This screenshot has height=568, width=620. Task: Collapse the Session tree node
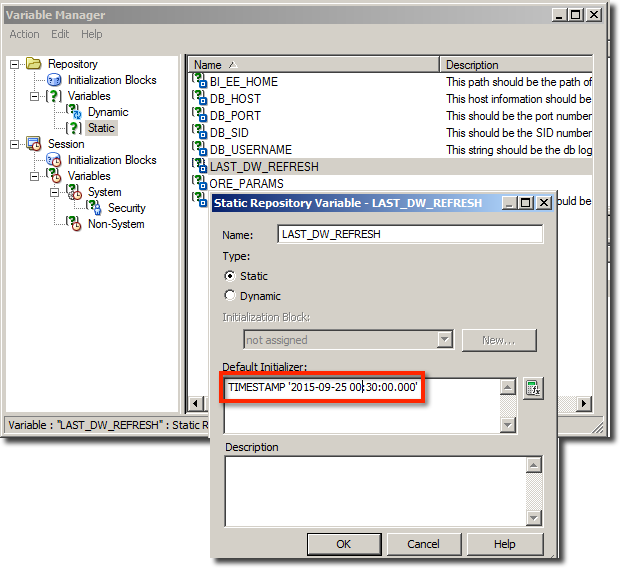click(15, 144)
